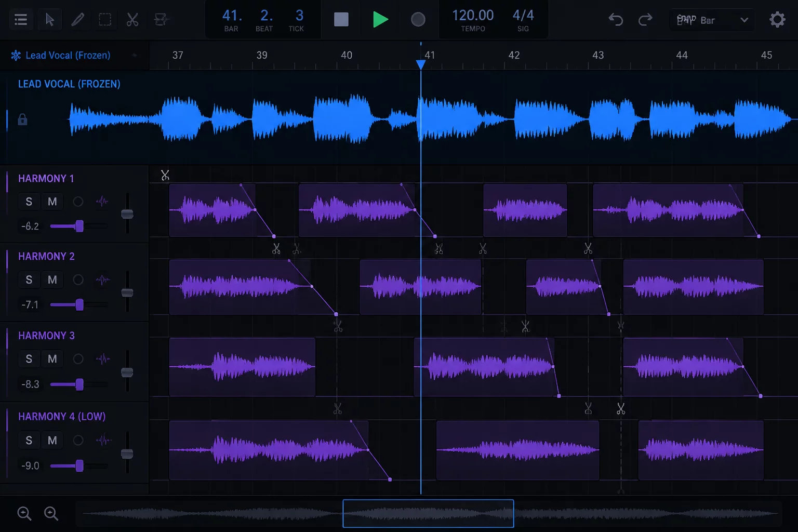Select the pencil draw tool
The image size is (798, 532).
coord(77,20)
